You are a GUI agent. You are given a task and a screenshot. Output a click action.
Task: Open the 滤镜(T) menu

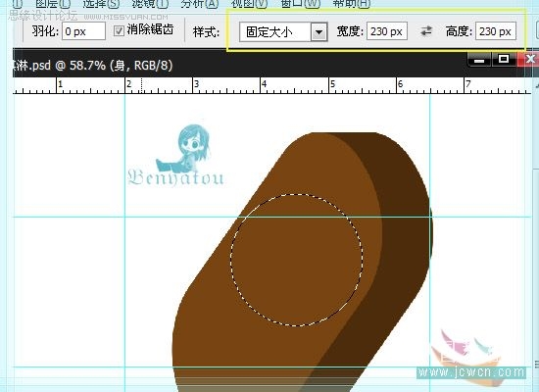[150, 4]
